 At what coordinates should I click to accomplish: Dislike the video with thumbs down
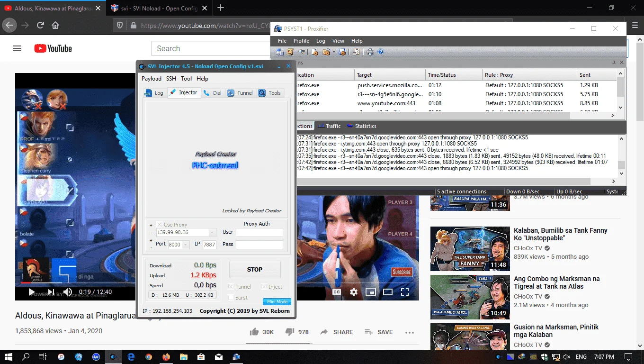[x=290, y=332]
